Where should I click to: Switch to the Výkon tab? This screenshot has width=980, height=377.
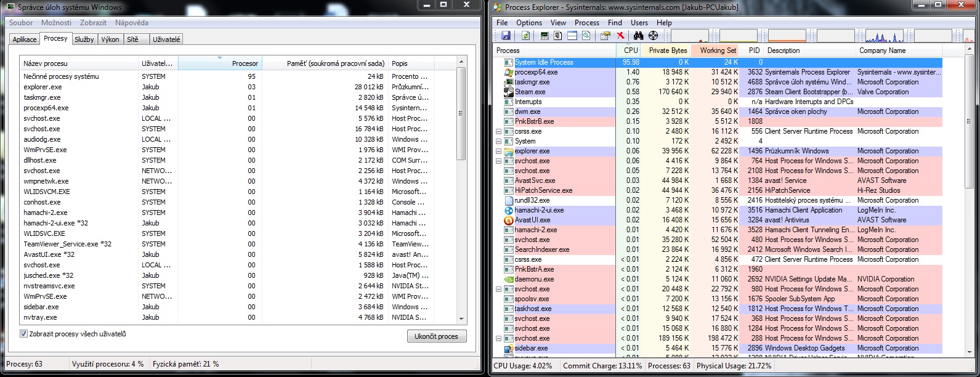[x=110, y=39]
